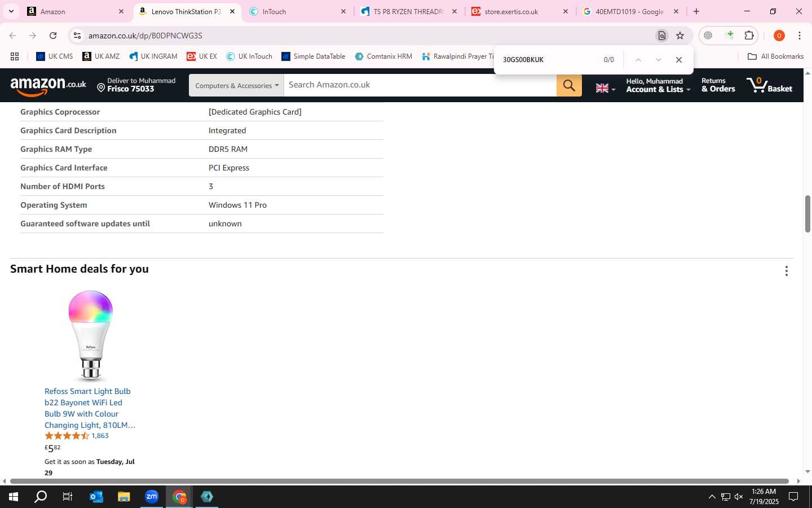Open the Chrome three-dot menu
The image size is (812, 508).
click(800, 36)
